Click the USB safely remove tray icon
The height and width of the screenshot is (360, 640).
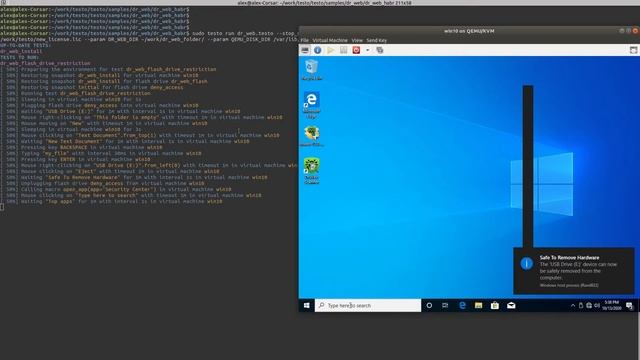(581, 305)
